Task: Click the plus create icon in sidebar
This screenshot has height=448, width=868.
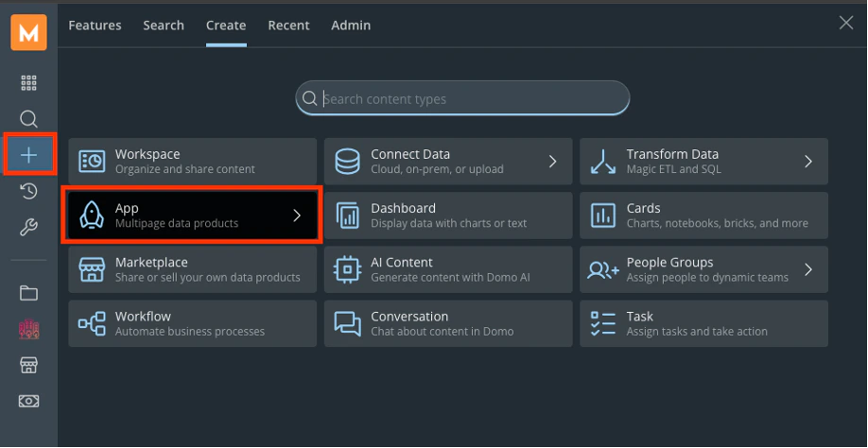Action: [x=28, y=155]
